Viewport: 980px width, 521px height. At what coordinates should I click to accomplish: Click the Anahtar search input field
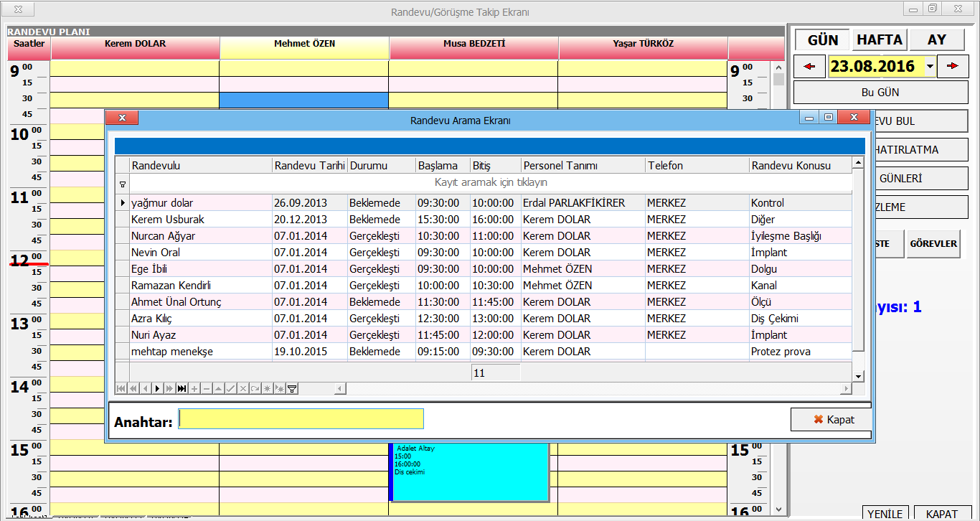tap(301, 419)
